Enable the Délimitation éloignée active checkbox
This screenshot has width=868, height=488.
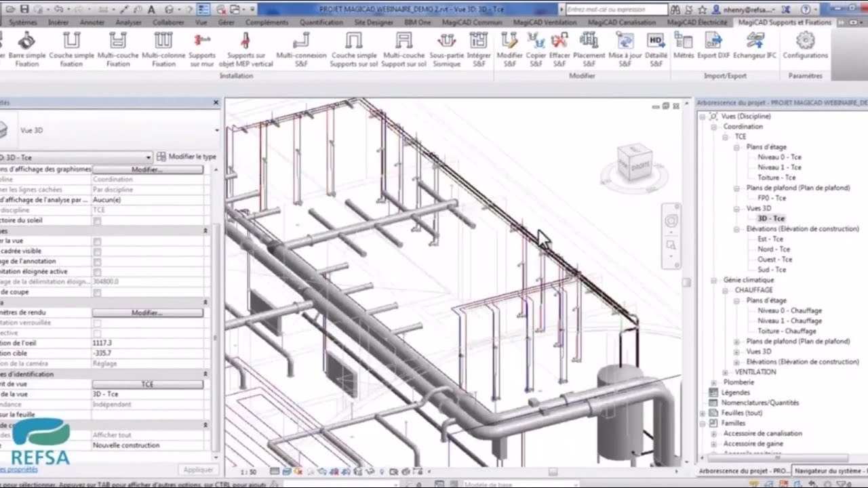pyautogui.click(x=97, y=272)
